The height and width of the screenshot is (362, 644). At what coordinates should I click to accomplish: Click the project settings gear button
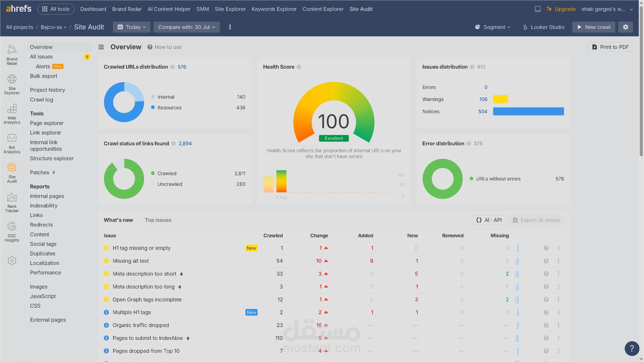pos(625,27)
